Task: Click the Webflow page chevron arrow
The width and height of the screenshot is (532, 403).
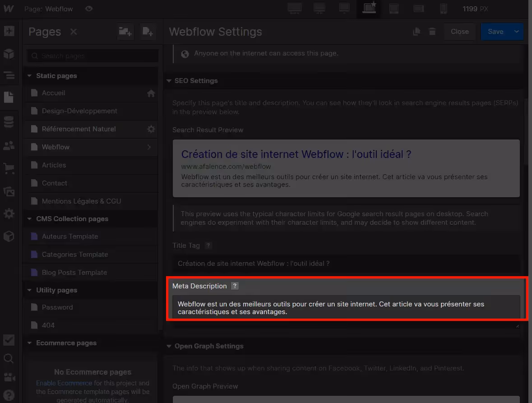Action: pos(149,147)
